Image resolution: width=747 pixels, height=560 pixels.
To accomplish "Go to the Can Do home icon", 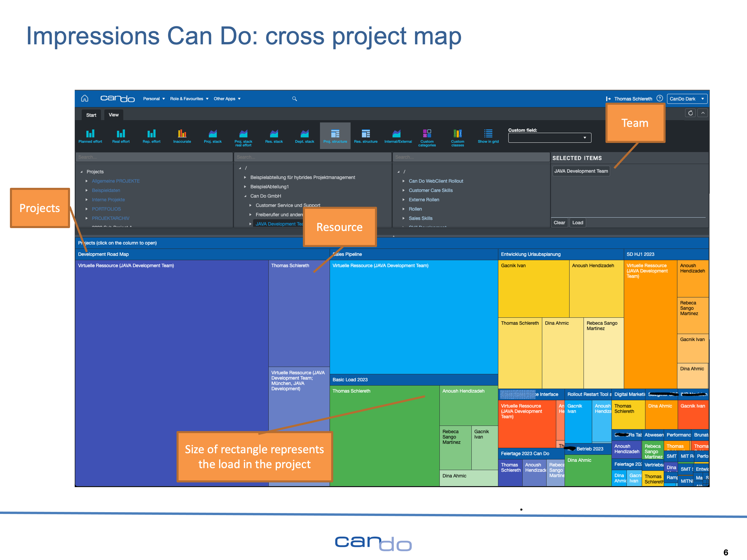I will 85,98.
